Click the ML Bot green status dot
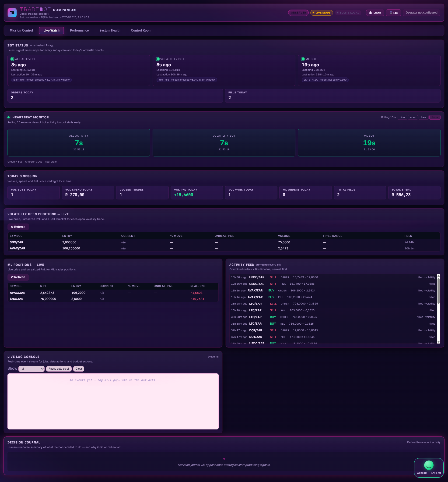Image resolution: width=448 pixels, height=482 pixels. tap(303, 59)
